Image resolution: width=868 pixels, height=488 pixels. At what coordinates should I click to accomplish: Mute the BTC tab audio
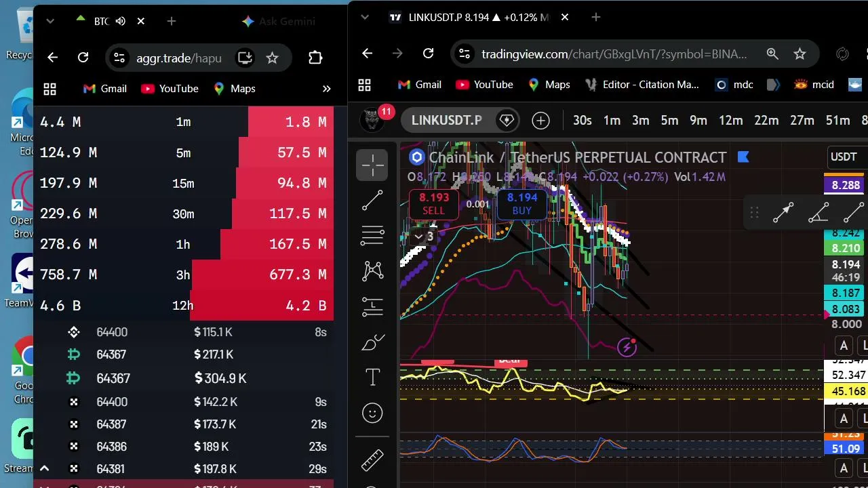120,21
